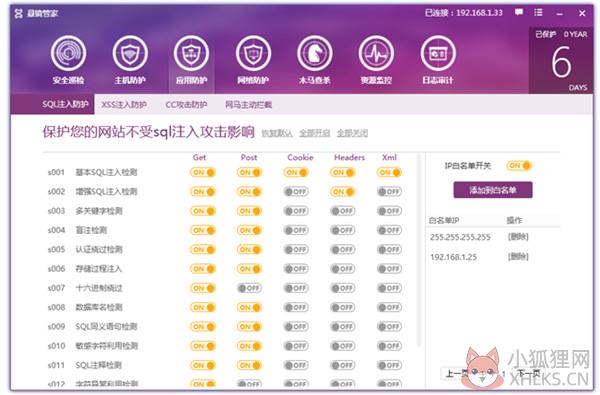
Task: Open the 日志审计 log audit icon
Action: [438, 53]
